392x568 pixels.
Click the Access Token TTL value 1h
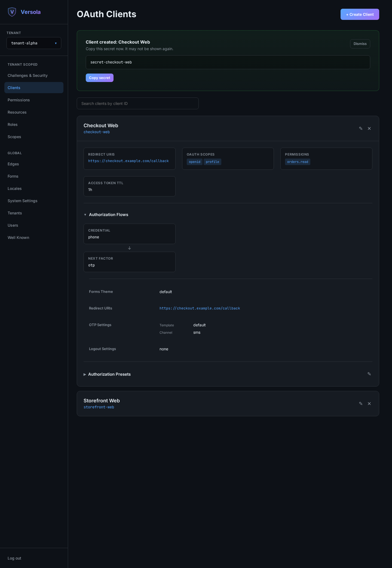tap(90, 190)
